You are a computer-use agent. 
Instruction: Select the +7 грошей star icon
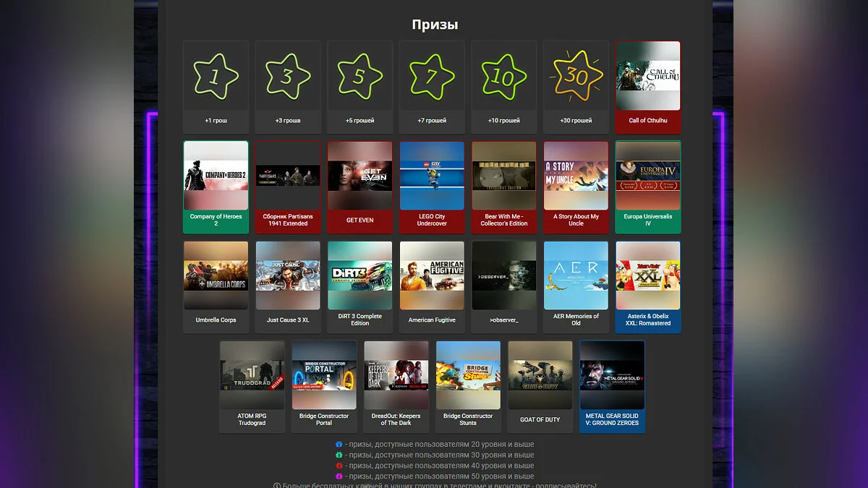coord(432,76)
